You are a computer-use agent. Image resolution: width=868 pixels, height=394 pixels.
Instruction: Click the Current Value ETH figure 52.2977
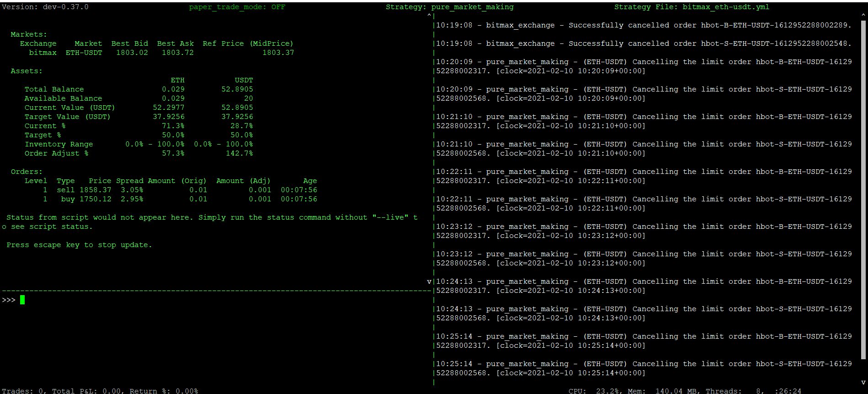169,108
